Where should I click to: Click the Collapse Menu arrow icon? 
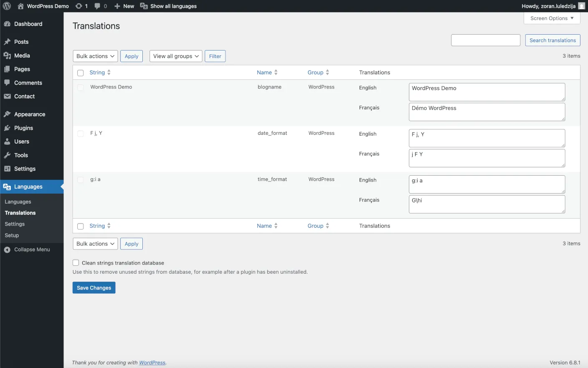tap(7, 250)
